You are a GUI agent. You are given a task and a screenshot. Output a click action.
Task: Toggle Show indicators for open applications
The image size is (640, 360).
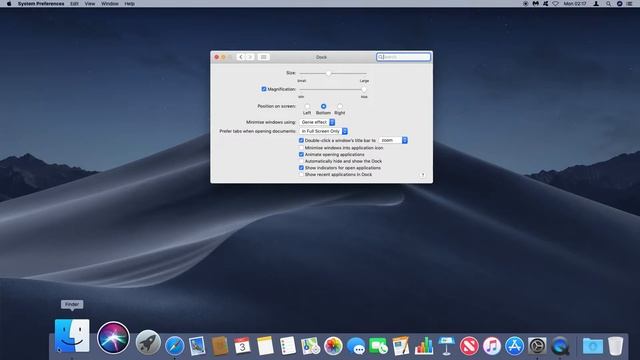click(x=301, y=168)
